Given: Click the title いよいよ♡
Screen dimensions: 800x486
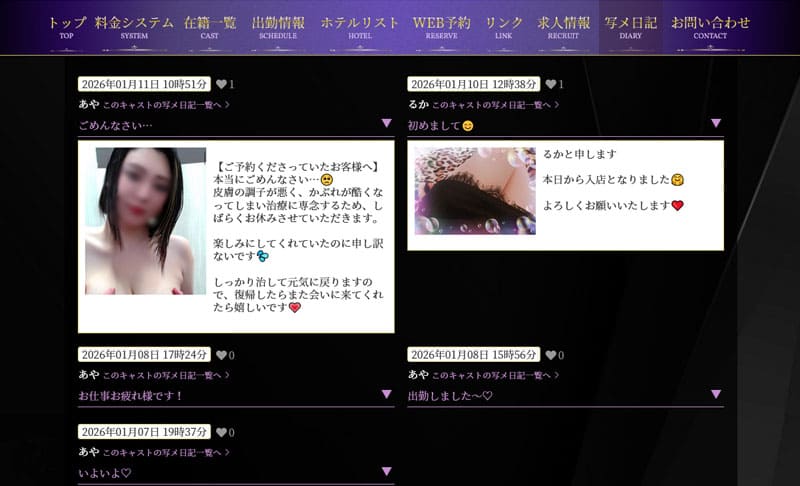Looking at the screenshot, I should click(x=105, y=474).
